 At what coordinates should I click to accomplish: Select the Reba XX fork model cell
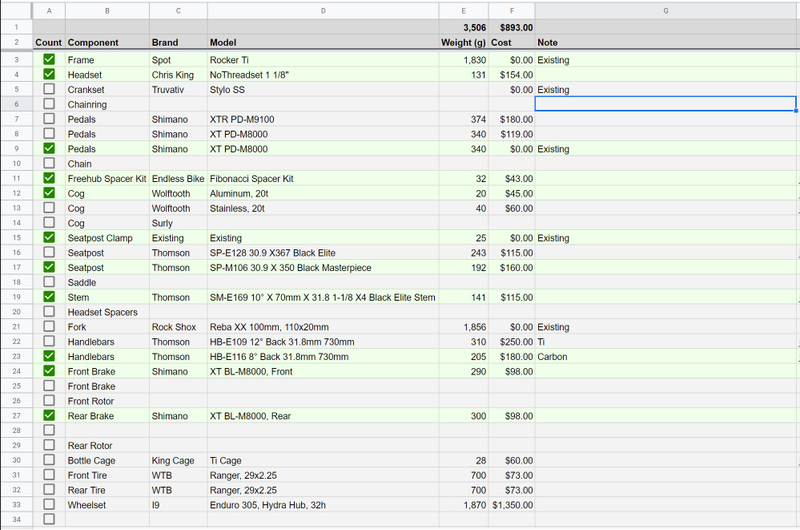(323, 326)
